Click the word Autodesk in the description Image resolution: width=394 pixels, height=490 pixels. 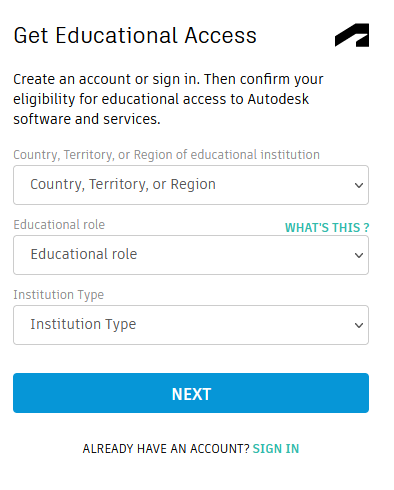click(278, 99)
